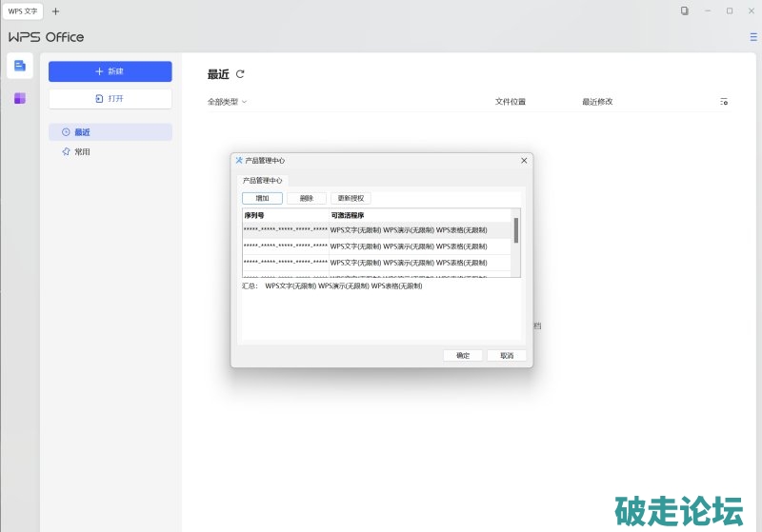Click the blue 新建 button
The width and height of the screenshot is (762, 532).
110,71
